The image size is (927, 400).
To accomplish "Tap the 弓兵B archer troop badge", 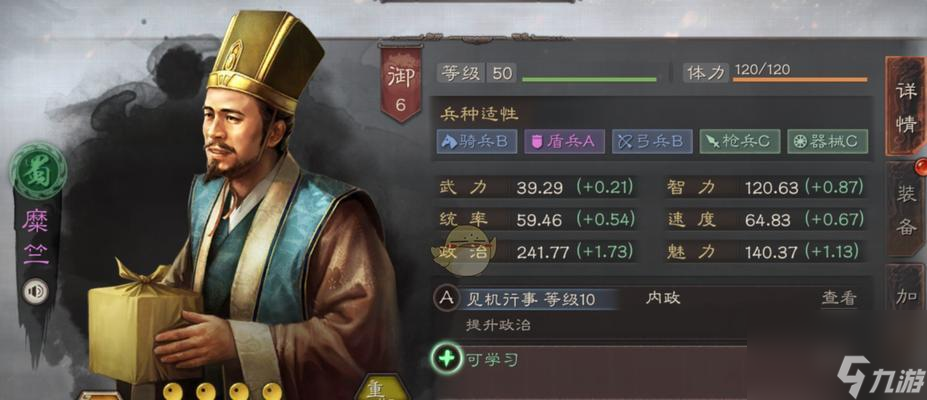I will click(652, 142).
